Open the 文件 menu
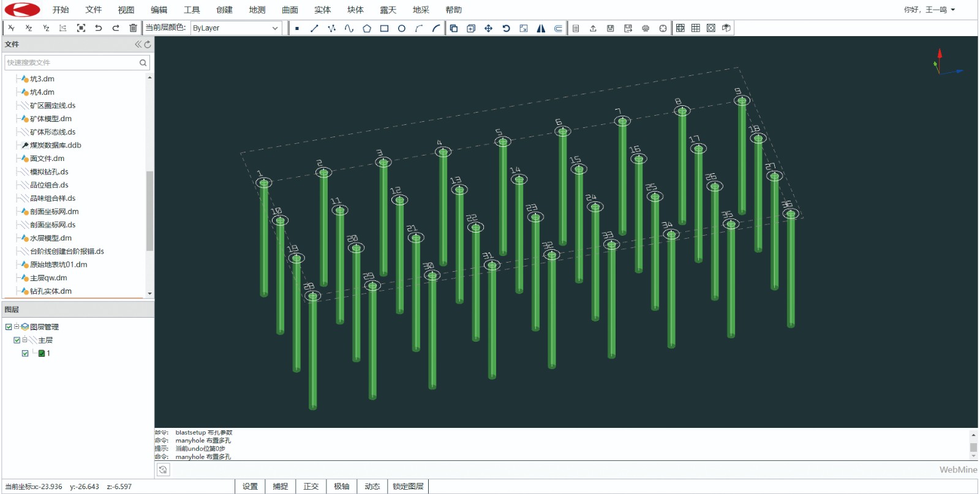980x494 pixels. click(94, 10)
